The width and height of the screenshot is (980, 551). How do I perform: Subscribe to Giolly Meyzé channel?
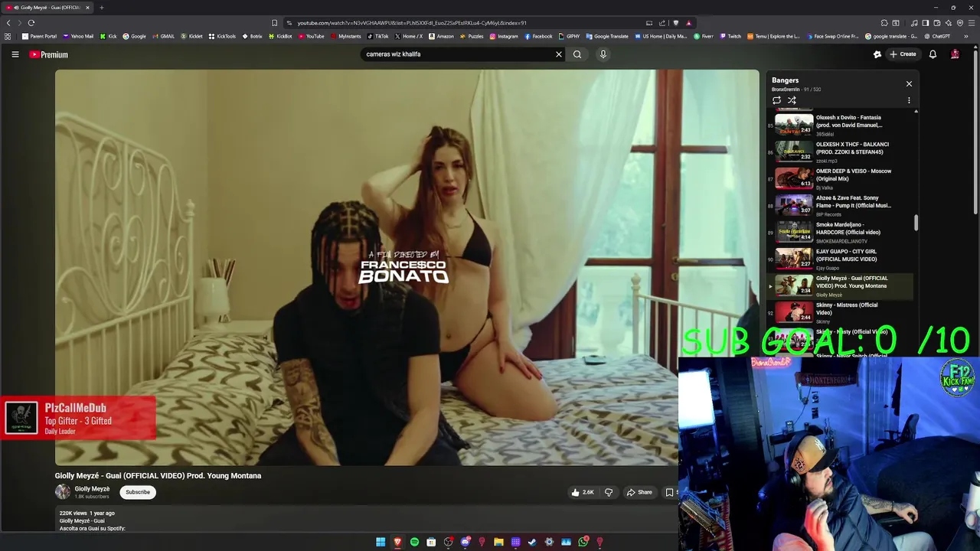(x=138, y=492)
